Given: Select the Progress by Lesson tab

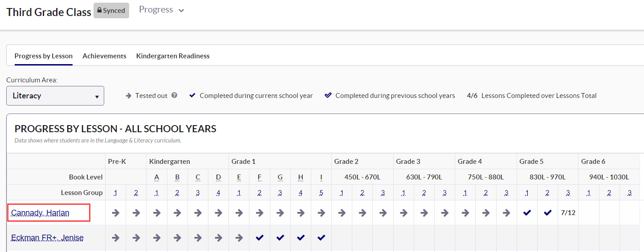Looking at the screenshot, I should pyautogui.click(x=44, y=56).
